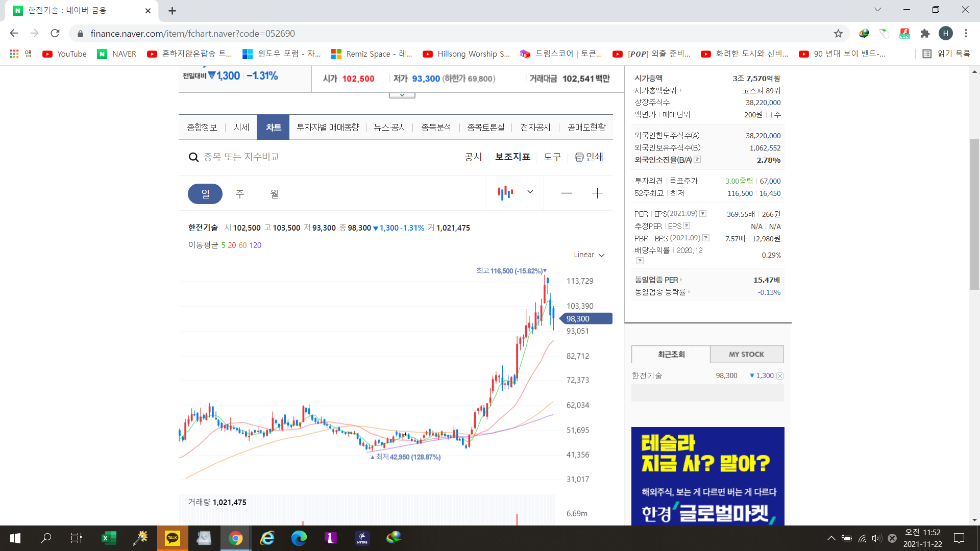980x551 pixels.
Task: Click the page vertical scrollbar thumb
Action: (x=974, y=214)
